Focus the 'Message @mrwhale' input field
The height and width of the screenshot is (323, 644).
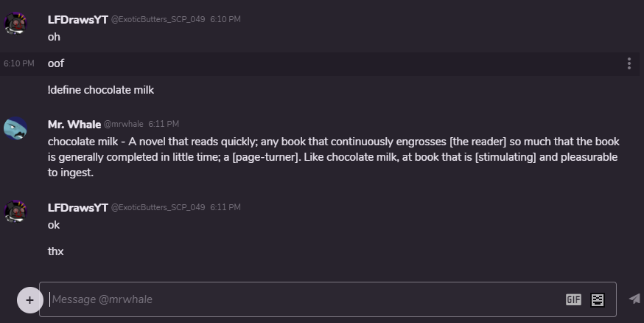[x=295, y=299]
